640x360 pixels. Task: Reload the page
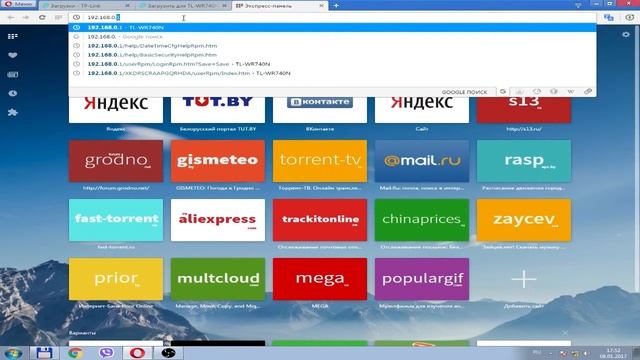pos(42,18)
